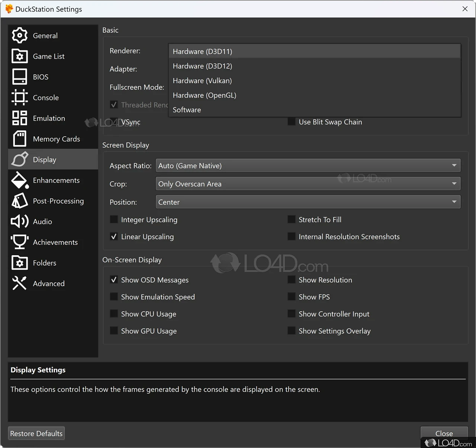Viewport: 476px width, 448px height.
Task: Open the Position dropdown
Action: point(308,202)
